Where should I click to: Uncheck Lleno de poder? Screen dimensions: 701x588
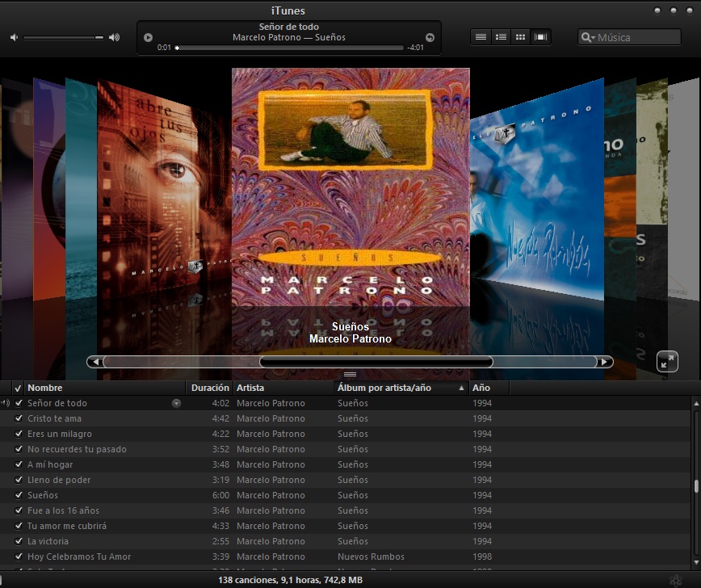click(19, 480)
